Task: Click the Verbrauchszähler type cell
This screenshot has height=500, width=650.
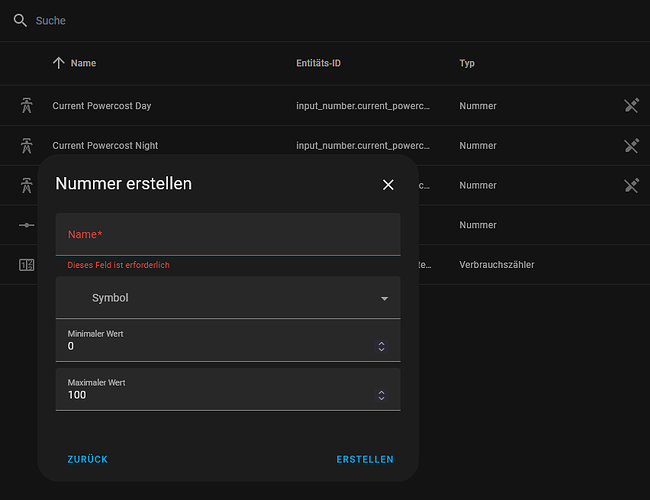Action: point(497,265)
